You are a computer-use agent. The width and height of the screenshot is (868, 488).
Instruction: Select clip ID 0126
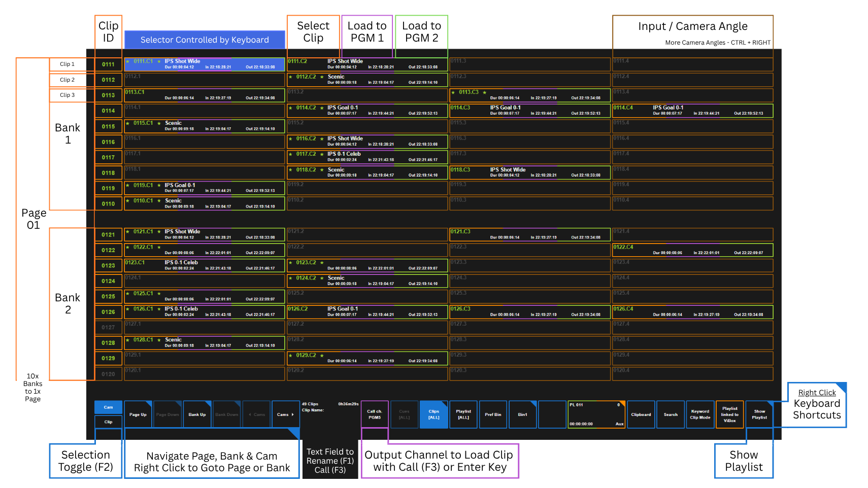pos(108,312)
